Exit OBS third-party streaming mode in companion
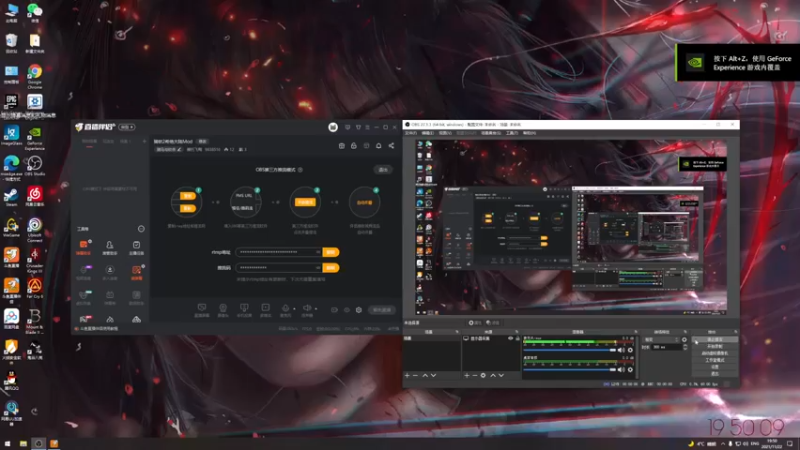The image size is (800, 450). 383,169
